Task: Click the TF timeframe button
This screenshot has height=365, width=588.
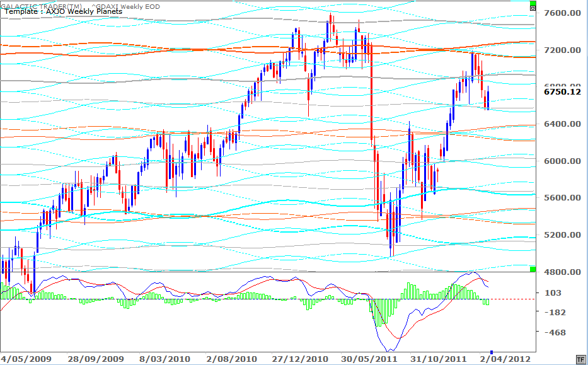Action: pyautogui.click(x=580, y=360)
